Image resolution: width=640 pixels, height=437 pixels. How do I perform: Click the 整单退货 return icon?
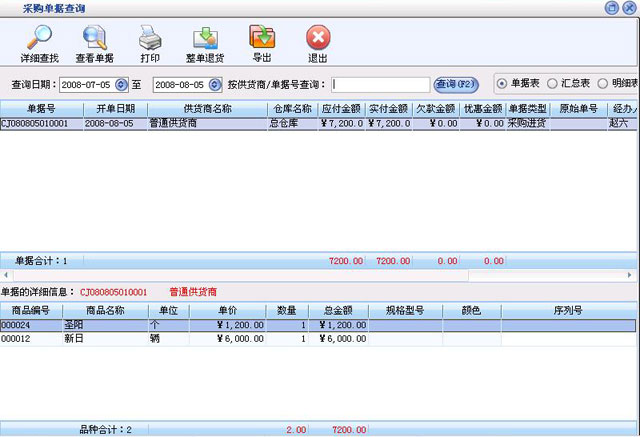(x=204, y=38)
